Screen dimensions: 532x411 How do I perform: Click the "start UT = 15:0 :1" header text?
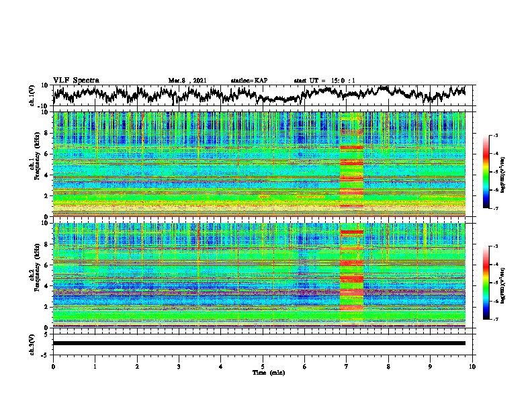324,81
